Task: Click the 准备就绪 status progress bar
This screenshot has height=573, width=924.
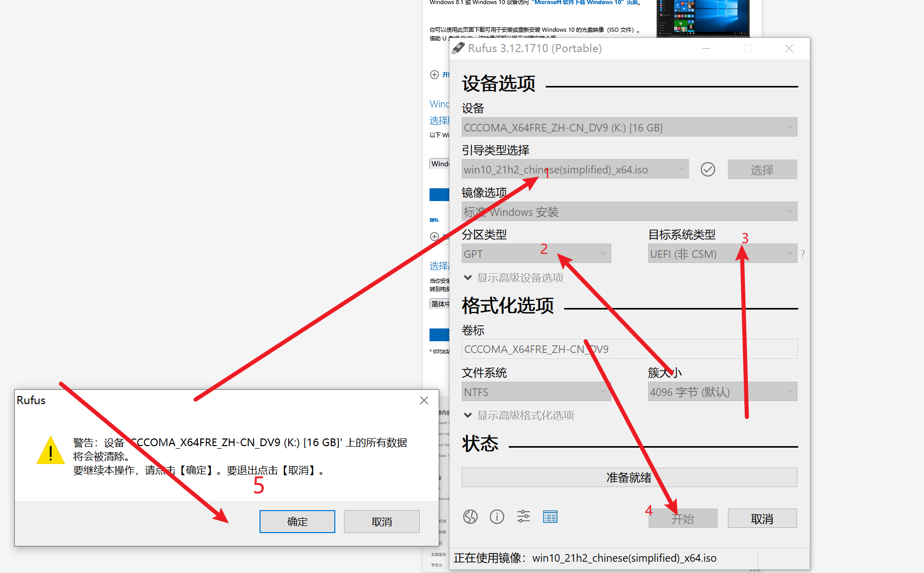Action: pos(629,477)
